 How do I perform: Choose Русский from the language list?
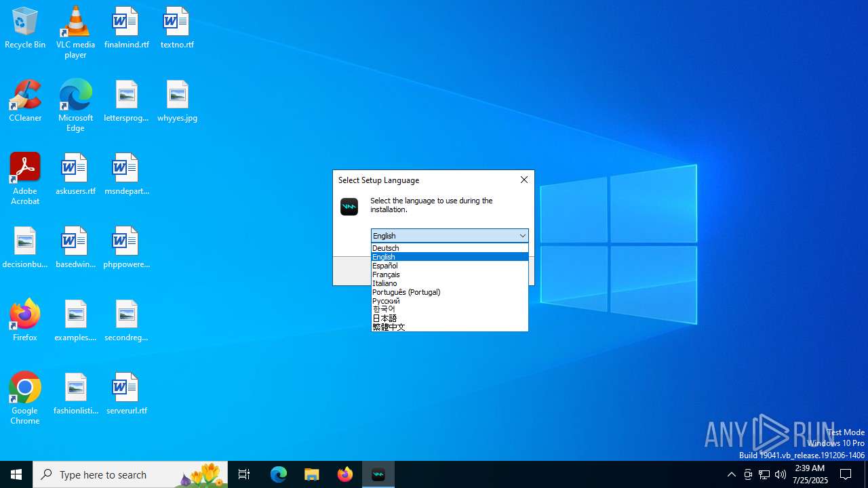(450, 301)
